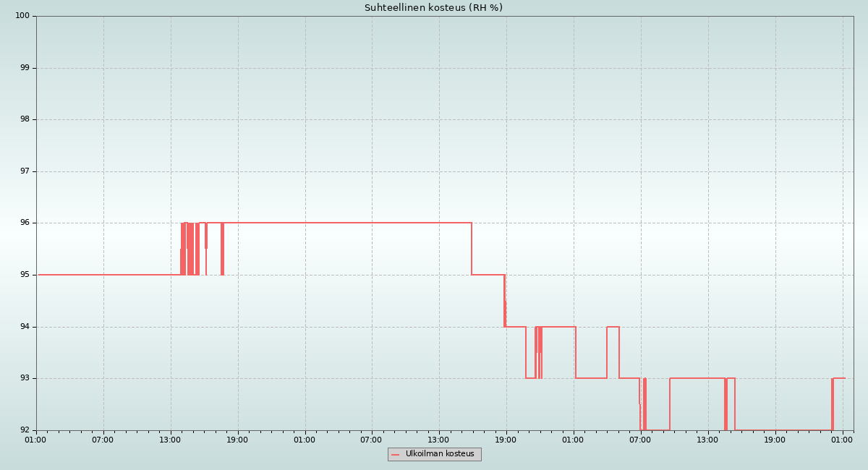Click the vertical drop from 96% to 95%
Image resolution: width=868 pixels, height=470 pixels.
click(x=472, y=249)
